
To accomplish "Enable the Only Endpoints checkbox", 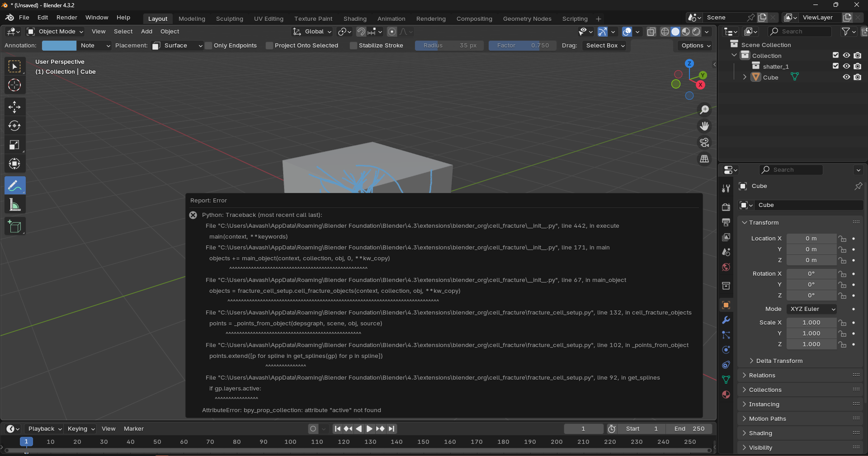I will pyautogui.click(x=208, y=46).
